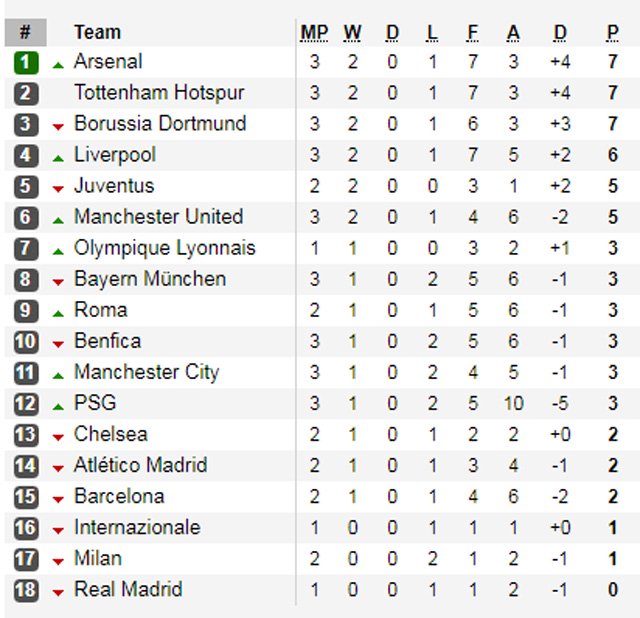Click the up arrow beside Olympique Lyonnais
The height and width of the screenshot is (618, 640).
click(58, 251)
